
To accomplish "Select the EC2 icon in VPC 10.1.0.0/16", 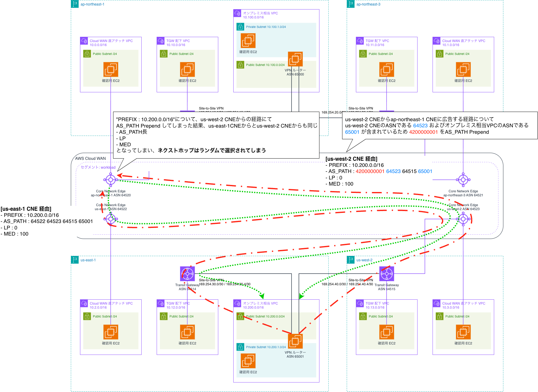I will (x=463, y=70).
